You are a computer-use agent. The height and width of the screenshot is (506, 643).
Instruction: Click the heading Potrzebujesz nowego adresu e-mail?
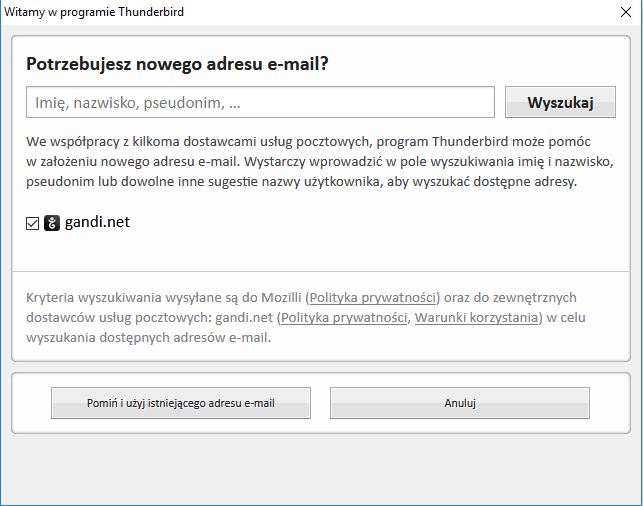point(177,64)
